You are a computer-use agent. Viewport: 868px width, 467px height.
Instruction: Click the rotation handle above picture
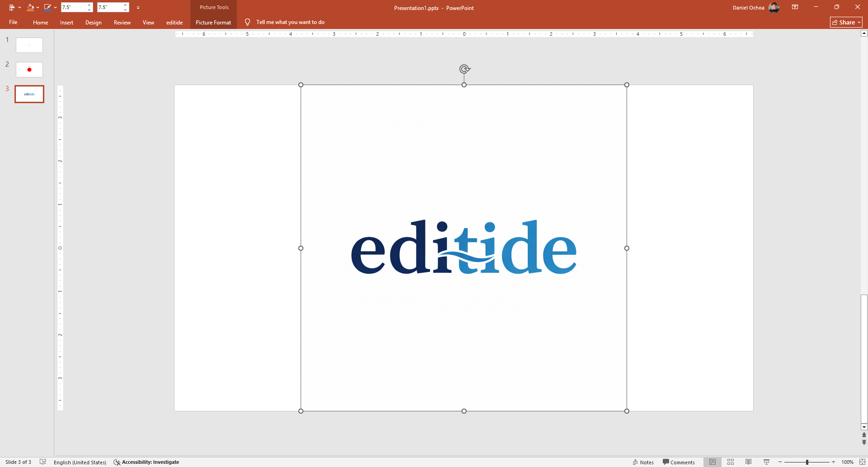[x=464, y=69]
